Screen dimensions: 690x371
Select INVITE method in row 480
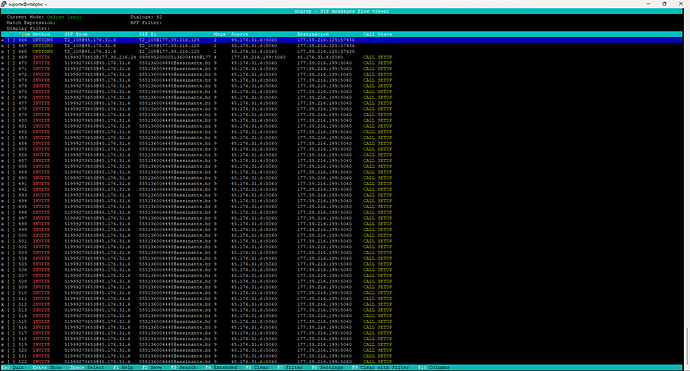(41, 121)
